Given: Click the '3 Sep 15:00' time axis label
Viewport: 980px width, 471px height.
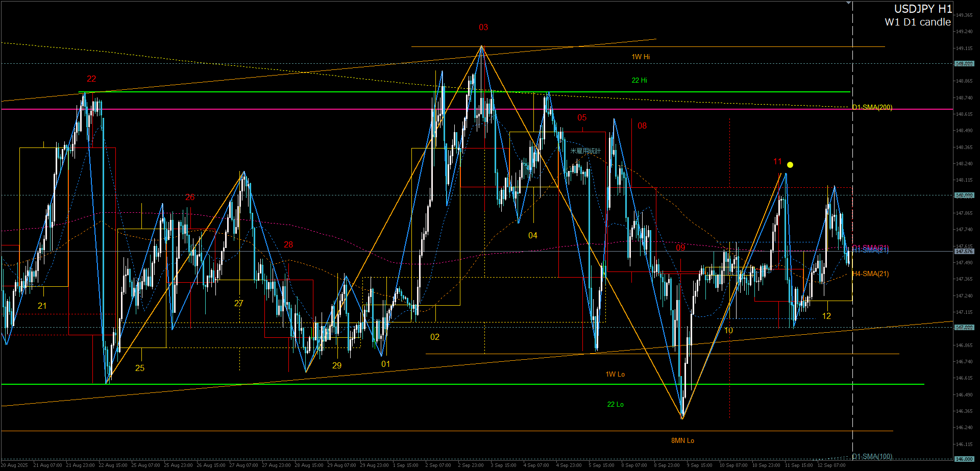Looking at the screenshot, I should pyautogui.click(x=503, y=465).
